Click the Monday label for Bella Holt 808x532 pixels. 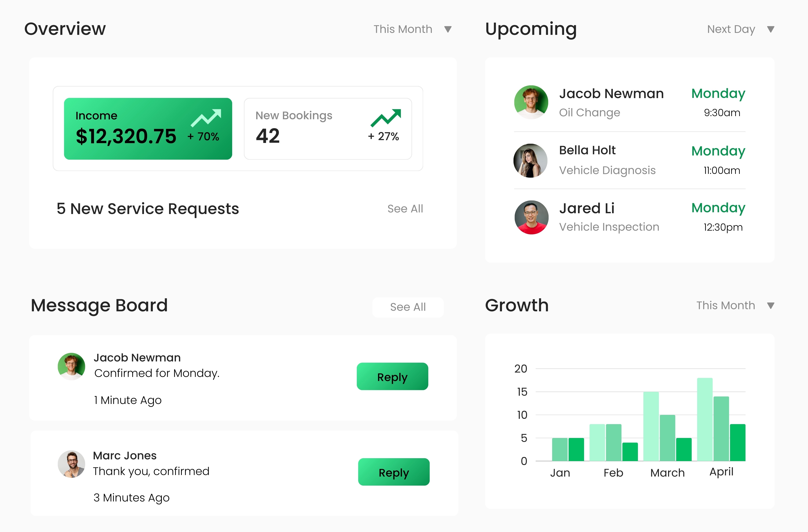(x=718, y=151)
